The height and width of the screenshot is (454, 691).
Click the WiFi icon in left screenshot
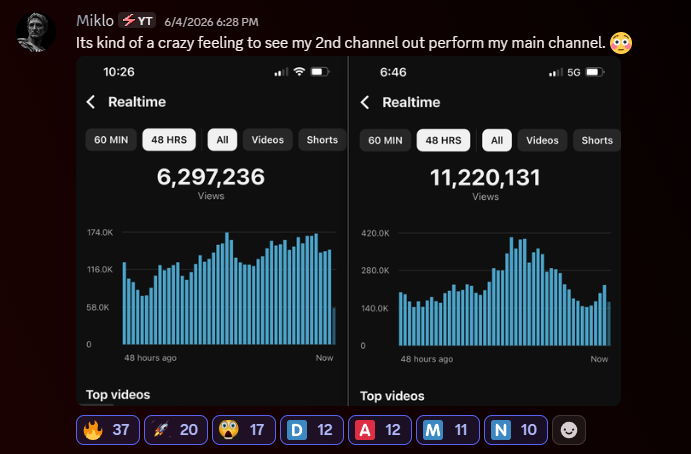(x=300, y=71)
